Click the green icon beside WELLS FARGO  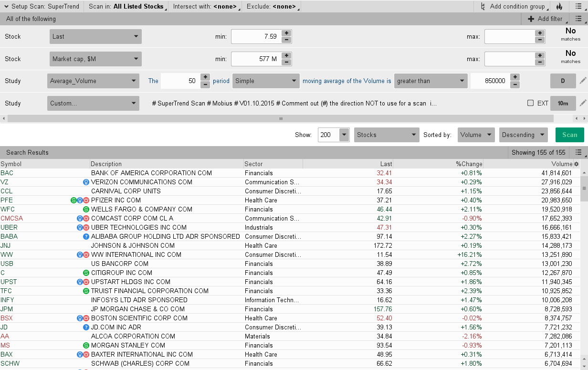(86, 209)
